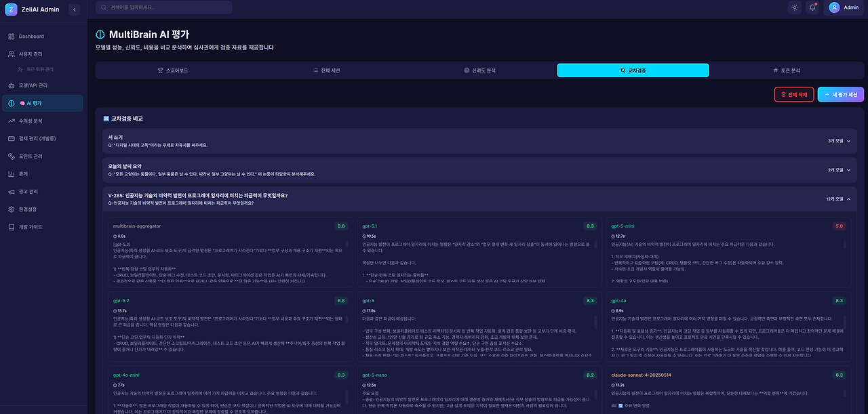Click the 모델/API 관리 robot icon
This screenshot has width=868, height=414.
click(12, 86)
